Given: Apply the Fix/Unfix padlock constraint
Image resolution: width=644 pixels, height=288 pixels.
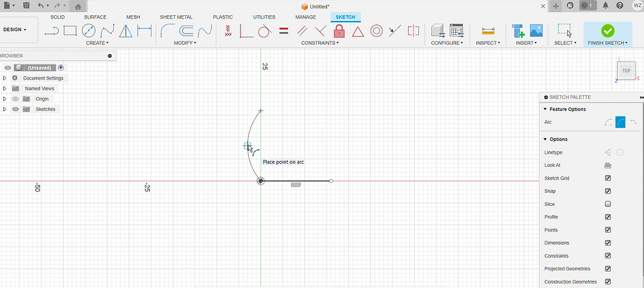Looking at the screenshot, I should click(x=339, y=31).
